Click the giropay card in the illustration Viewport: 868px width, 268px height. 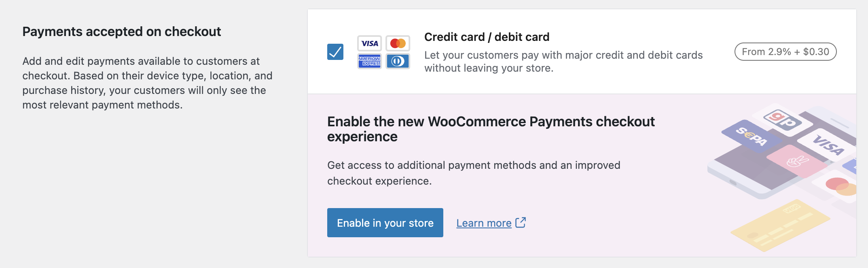click(x=782, y=119)
